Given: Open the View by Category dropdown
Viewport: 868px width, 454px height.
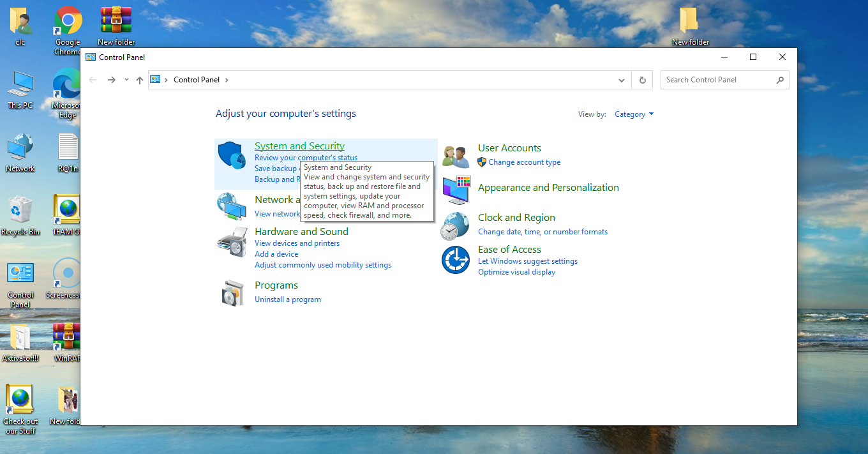Looking at the screenshot, I should click(x=634, y=114).
